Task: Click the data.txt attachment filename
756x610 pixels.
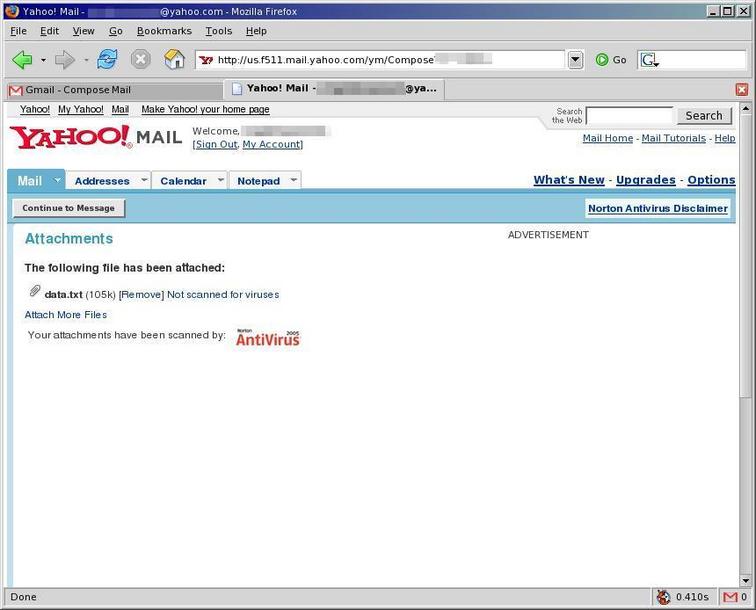Action: [x=63, y=295]
